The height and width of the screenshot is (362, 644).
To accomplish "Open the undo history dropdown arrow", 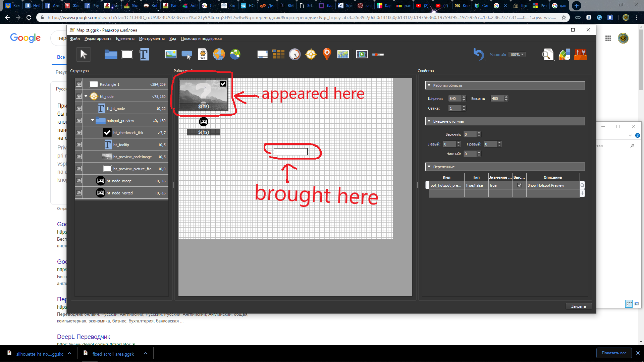I will point(485,60).
